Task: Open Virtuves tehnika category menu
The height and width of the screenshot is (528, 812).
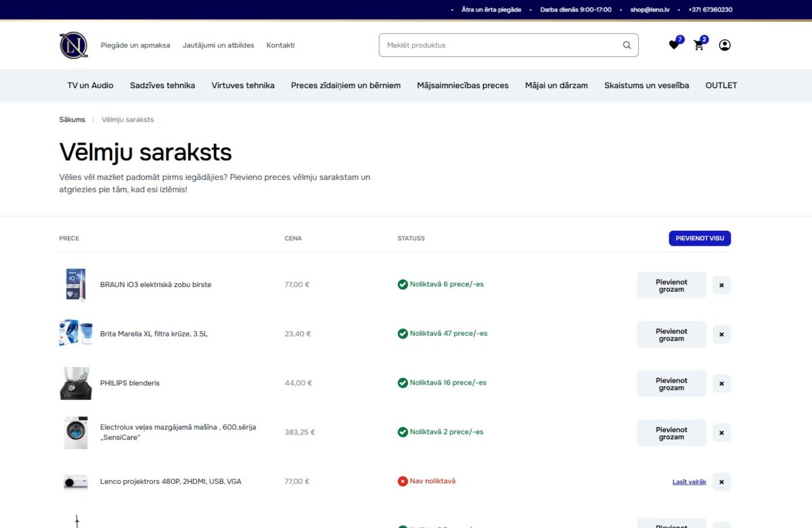Action: (x=243, y=85)
